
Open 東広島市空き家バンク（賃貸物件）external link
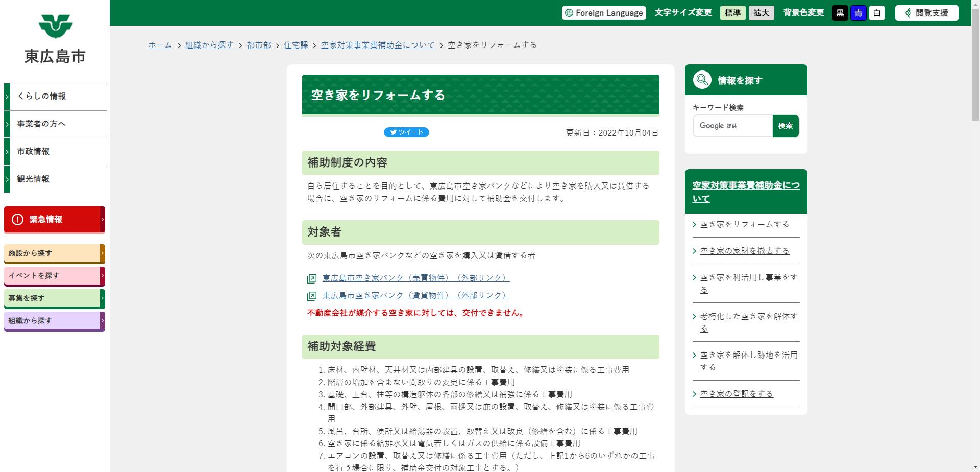416,295
